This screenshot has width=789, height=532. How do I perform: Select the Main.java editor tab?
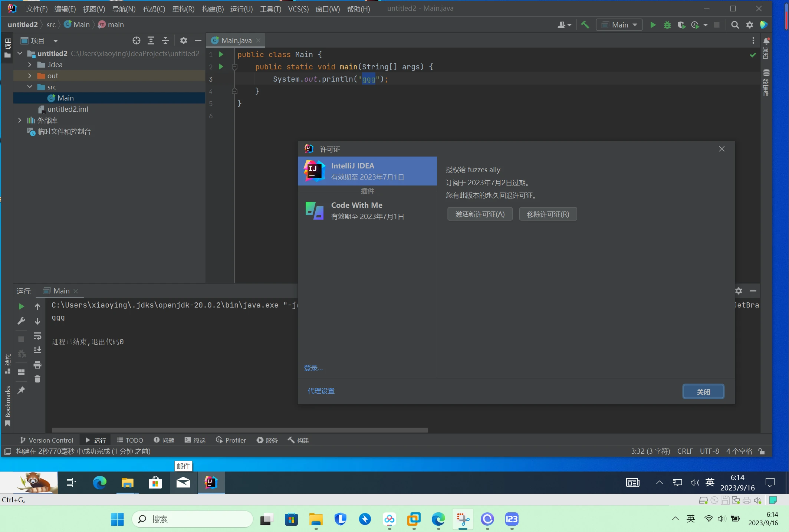tap(236, 40)
